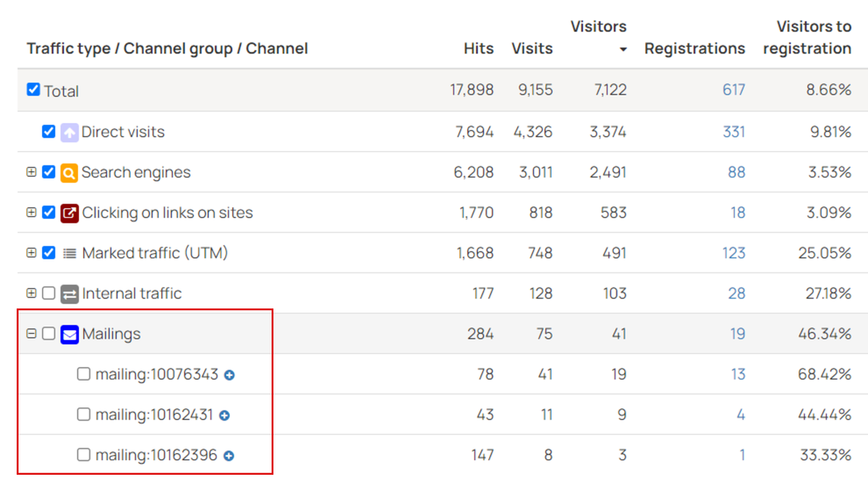This screenshot has height=495, width=868.
Task: Expand the Internal traffic row
Action: [31, 293]
